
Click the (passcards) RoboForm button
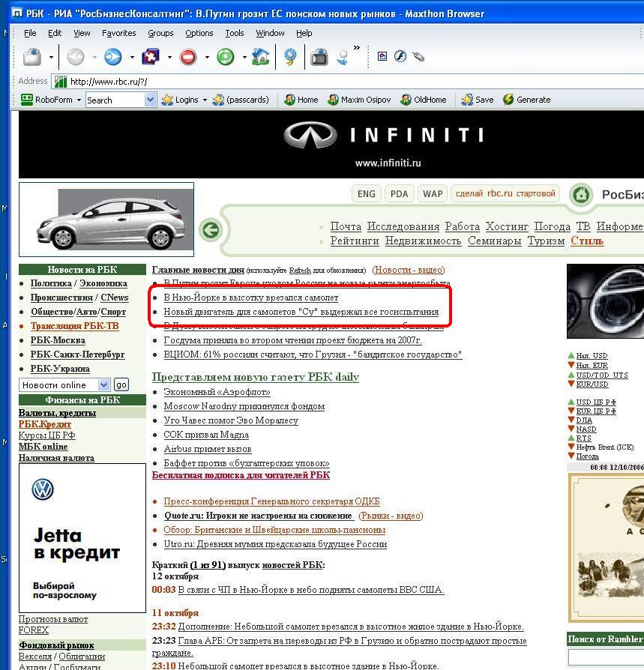[x=241, y=100]
